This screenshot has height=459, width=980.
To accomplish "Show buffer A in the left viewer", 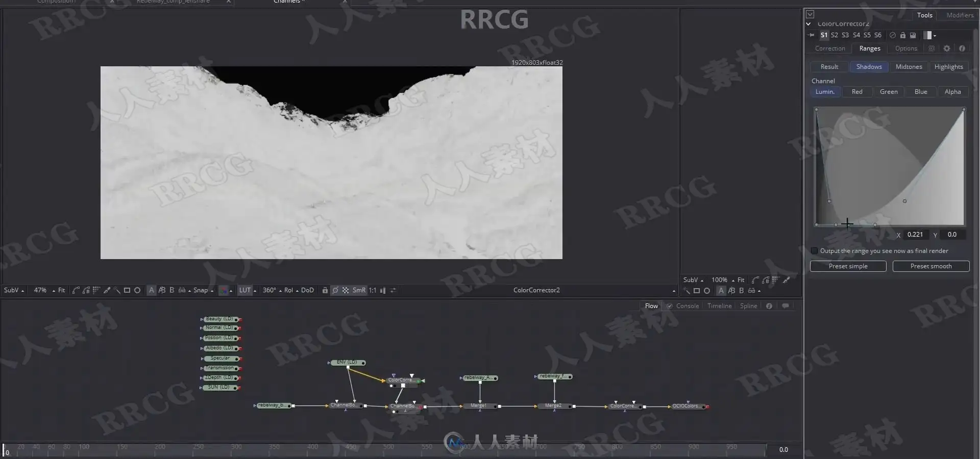I will click(152, 290).
